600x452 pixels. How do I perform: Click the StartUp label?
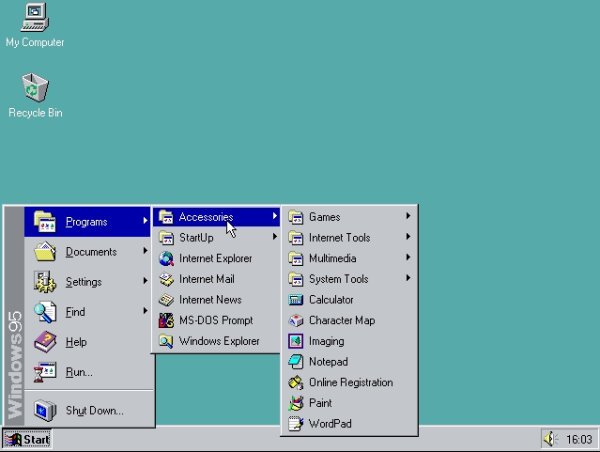pos(196,238)
